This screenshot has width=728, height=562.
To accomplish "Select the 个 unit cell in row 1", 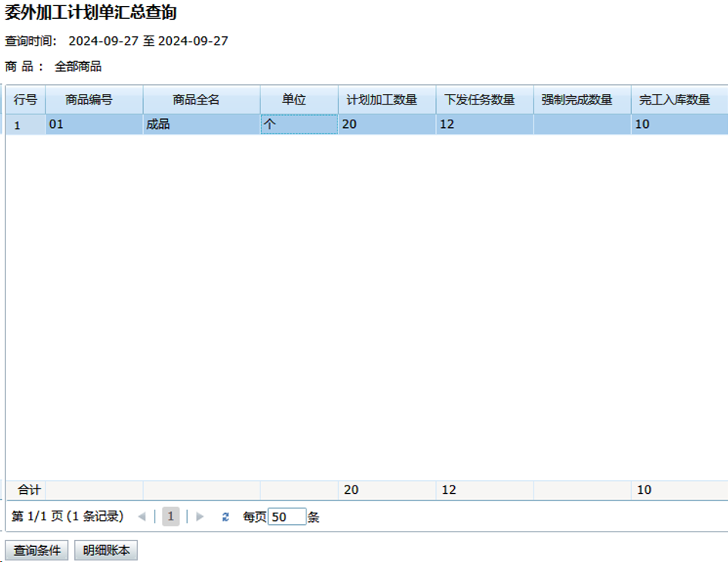I will click(x=299, y=124).
